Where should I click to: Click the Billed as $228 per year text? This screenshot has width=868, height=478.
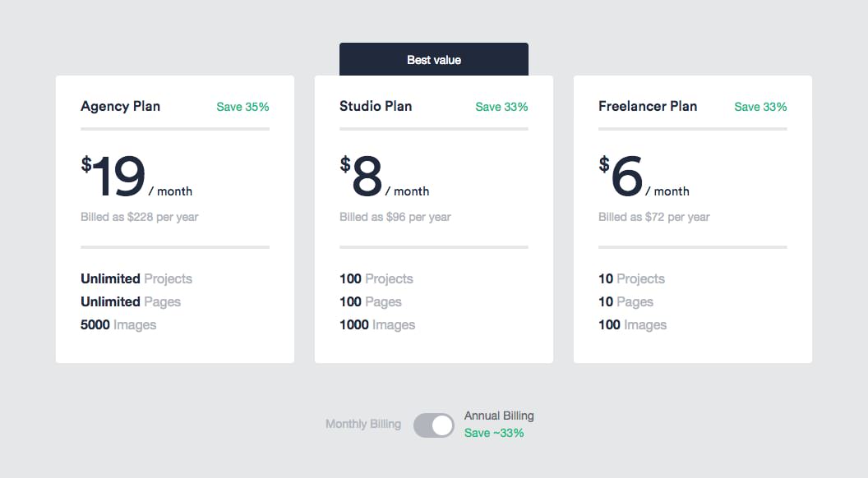[139, 217]
